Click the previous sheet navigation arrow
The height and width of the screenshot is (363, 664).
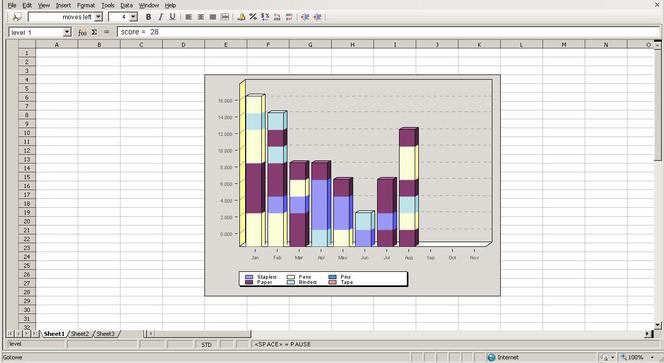(18, 334)
